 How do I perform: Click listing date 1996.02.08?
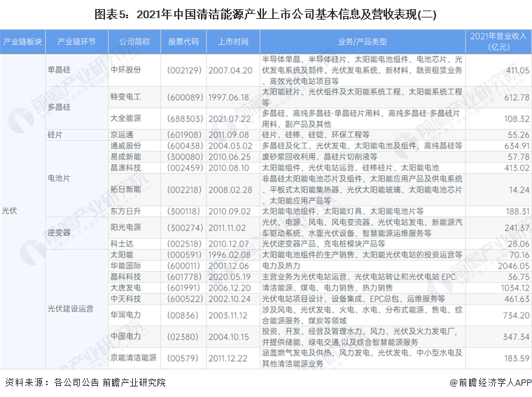click(x=230, y=255)
